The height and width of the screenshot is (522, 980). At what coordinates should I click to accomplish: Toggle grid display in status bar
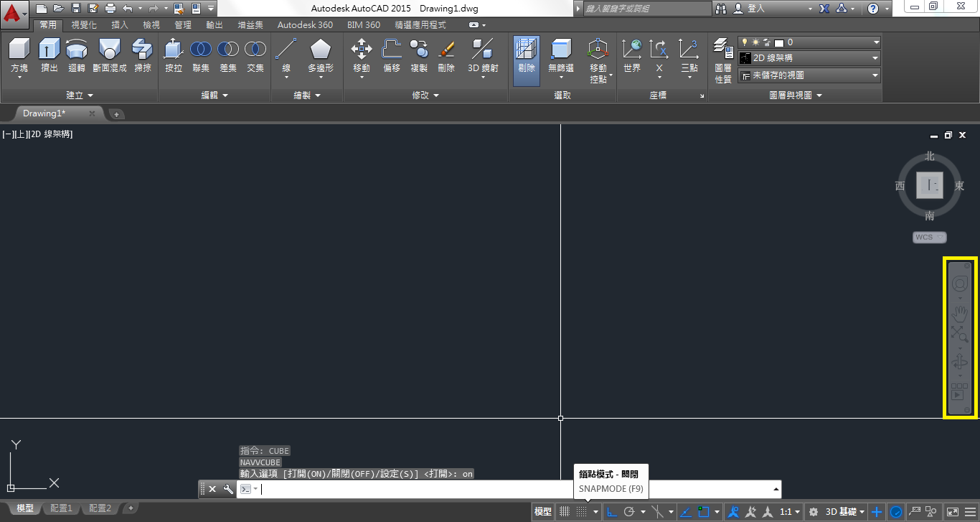565,512
